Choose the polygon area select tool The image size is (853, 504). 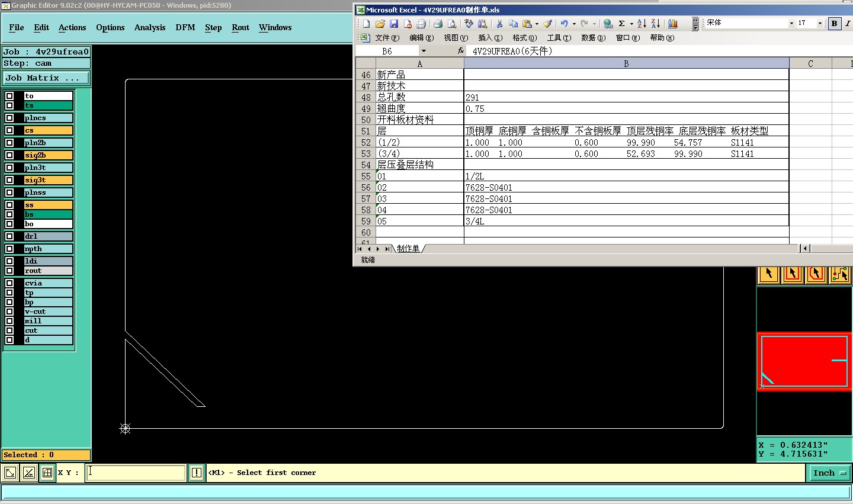[816, 274]
